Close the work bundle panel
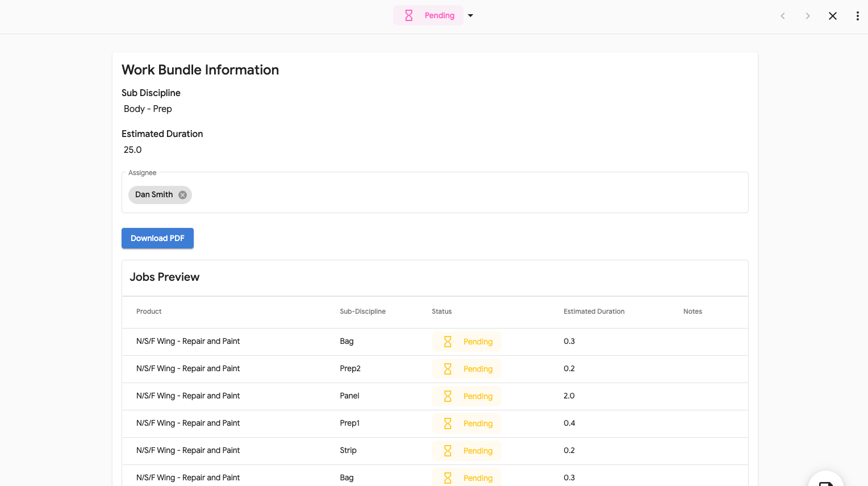 (833, 16)
